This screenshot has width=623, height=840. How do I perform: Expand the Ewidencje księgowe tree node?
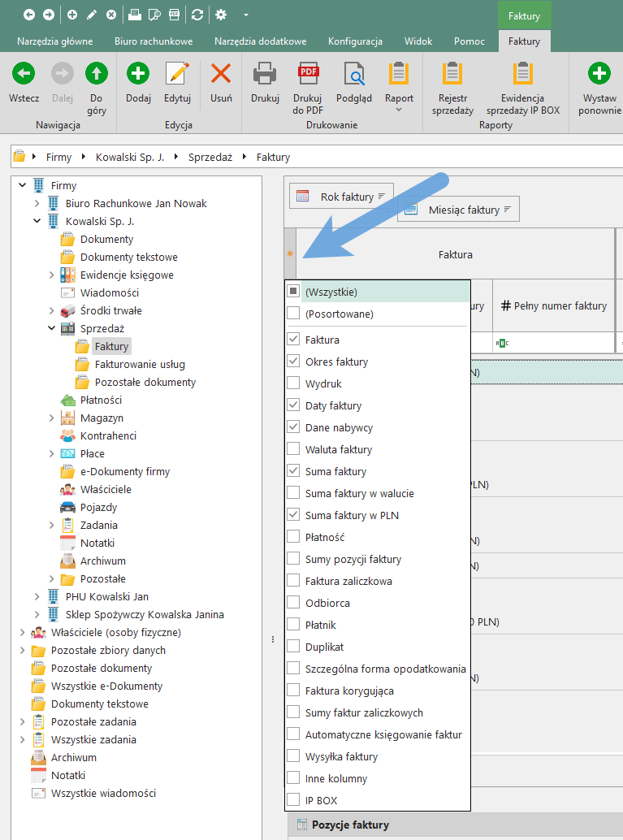[x=52, y=275]
